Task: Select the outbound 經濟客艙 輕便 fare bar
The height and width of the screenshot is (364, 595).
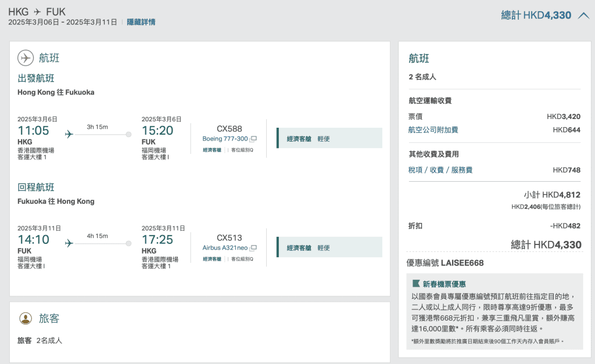Action: [x=329, y=139]
